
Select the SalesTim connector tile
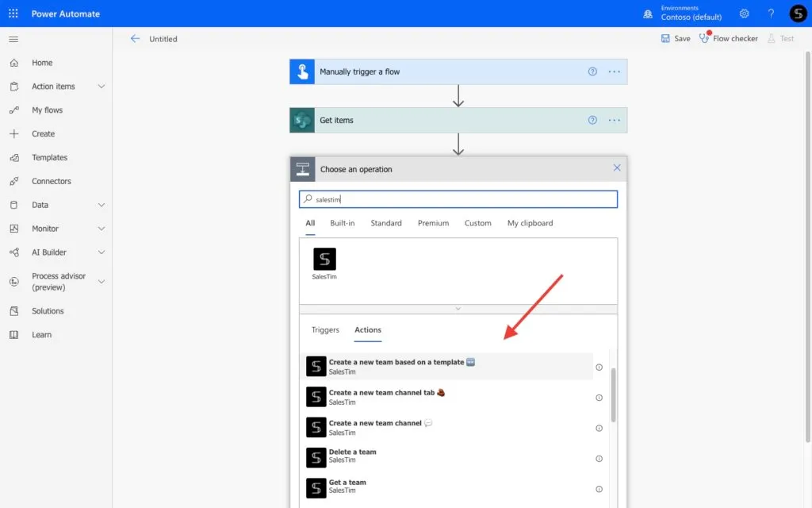[x=324, y=264]
